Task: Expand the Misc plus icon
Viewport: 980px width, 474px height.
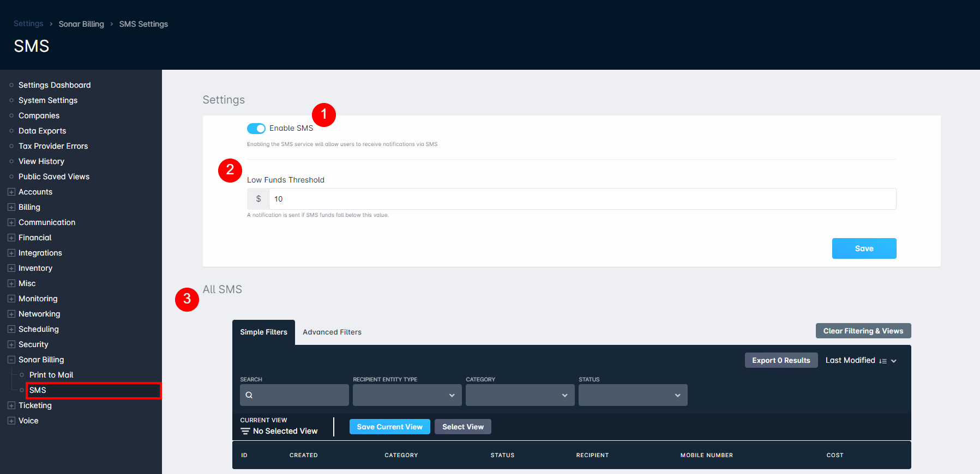Action: click(11, 283)
